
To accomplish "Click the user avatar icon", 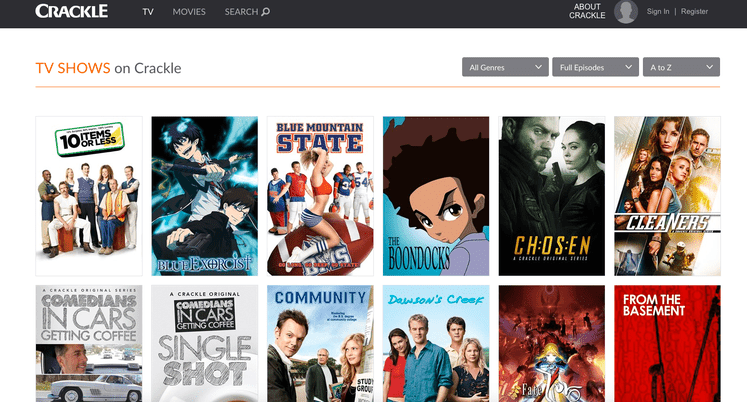I will coord(626,11).
